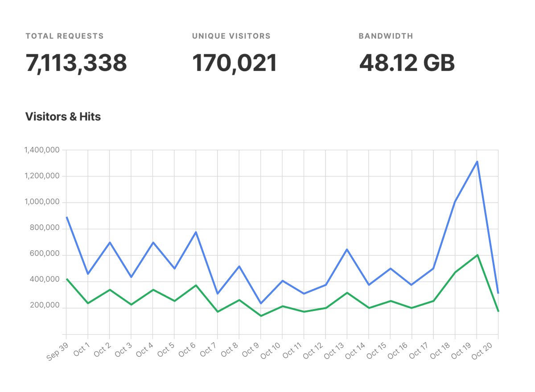Click the Oct 19 blue peak data point
535x392 pixels.
[477, 162]
